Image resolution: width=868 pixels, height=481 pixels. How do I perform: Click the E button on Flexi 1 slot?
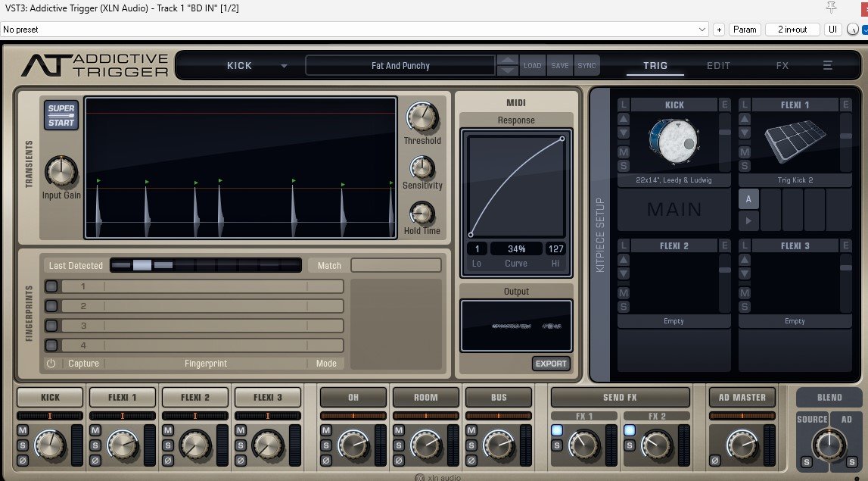click(x=845, y=105)
